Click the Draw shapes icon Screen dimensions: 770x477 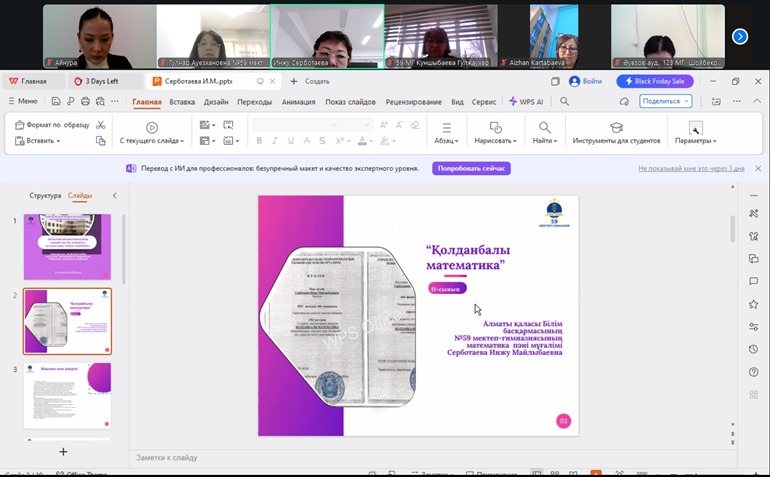[x=494, y=127]
